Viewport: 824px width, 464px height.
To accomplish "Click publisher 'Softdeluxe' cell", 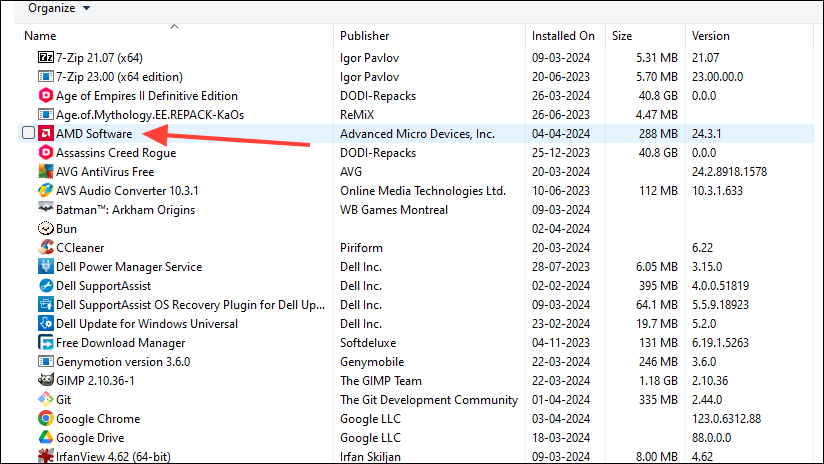I will 368,343.
